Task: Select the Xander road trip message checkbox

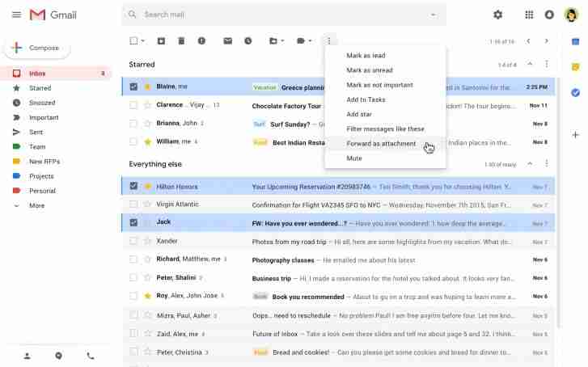Action: tap(133, 241)
